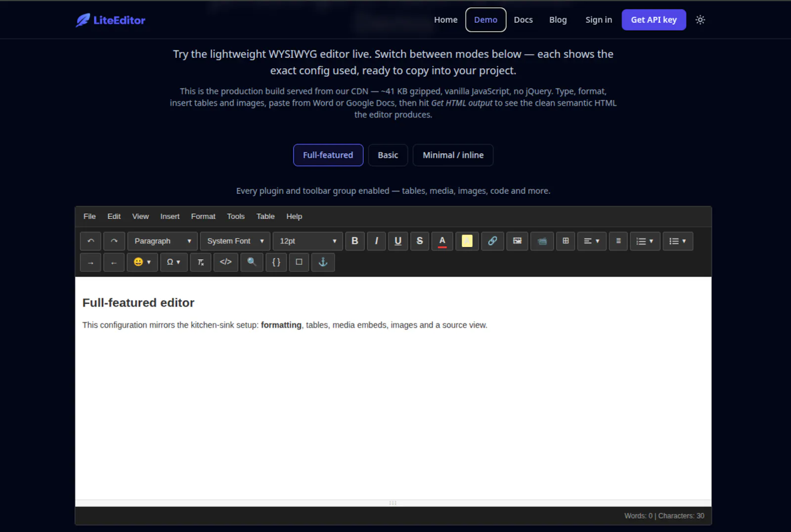Open the System Font family dropdown
The image size is (791, 532).
[235, 241]
